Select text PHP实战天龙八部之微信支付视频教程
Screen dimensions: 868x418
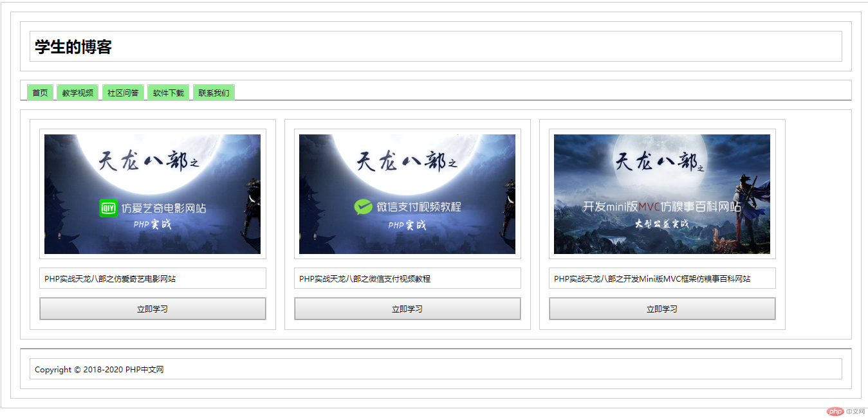click(365, 279)
